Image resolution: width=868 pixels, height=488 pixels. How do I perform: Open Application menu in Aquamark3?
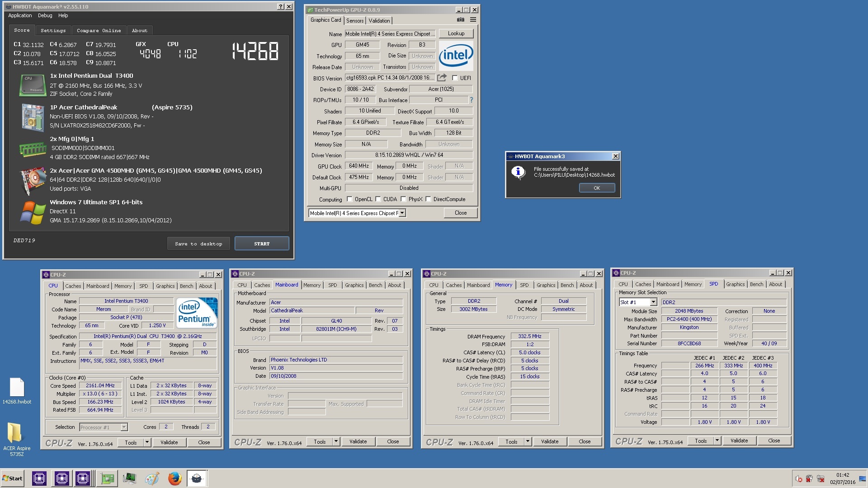pyautogui.click(x=20, y=15)
